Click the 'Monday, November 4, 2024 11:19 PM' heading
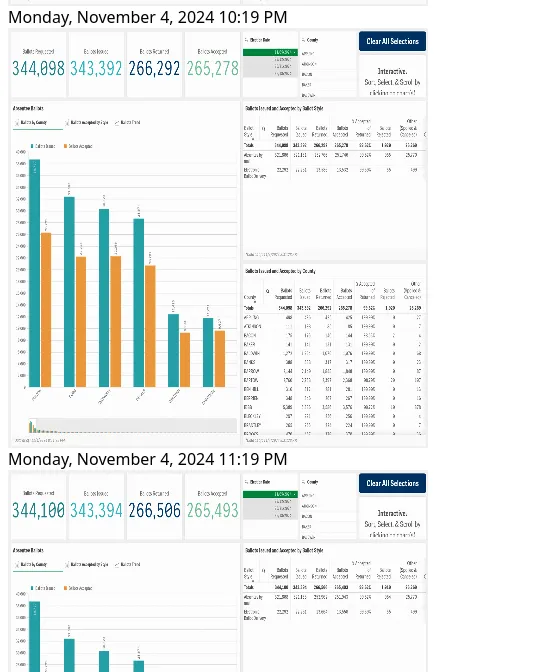 [x=147, y=459]
